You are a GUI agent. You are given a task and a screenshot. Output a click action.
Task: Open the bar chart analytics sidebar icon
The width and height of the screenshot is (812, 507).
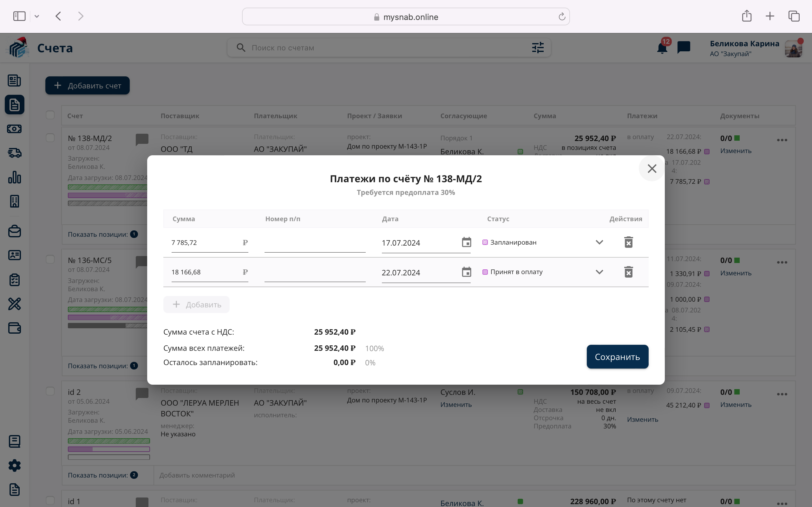click(x=14, y=177)
